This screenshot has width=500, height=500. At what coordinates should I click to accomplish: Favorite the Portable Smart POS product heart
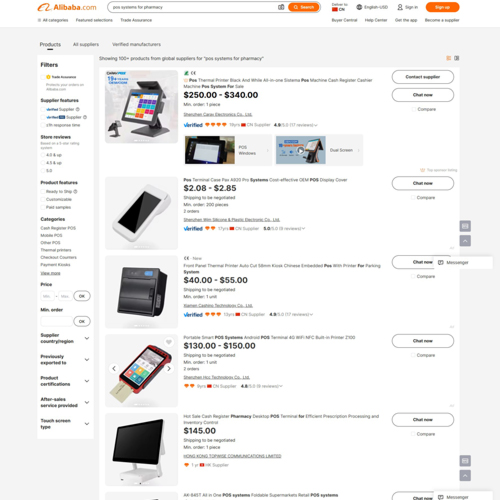[169, 342]
